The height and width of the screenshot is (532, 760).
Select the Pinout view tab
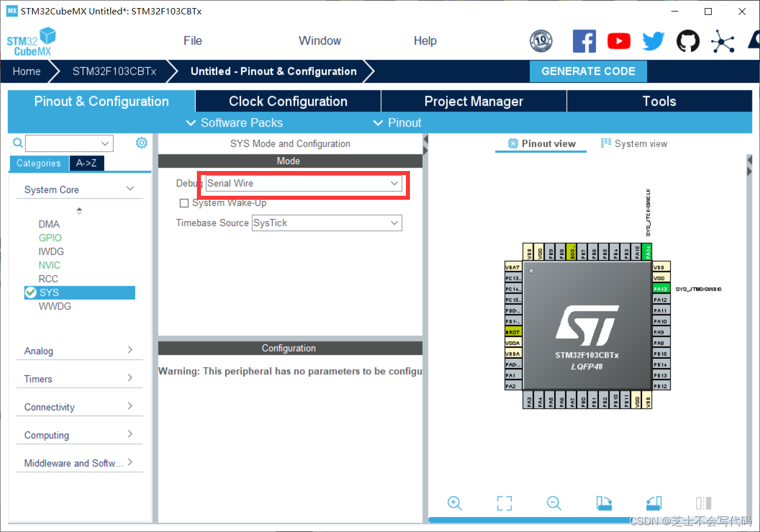(541, 143)
